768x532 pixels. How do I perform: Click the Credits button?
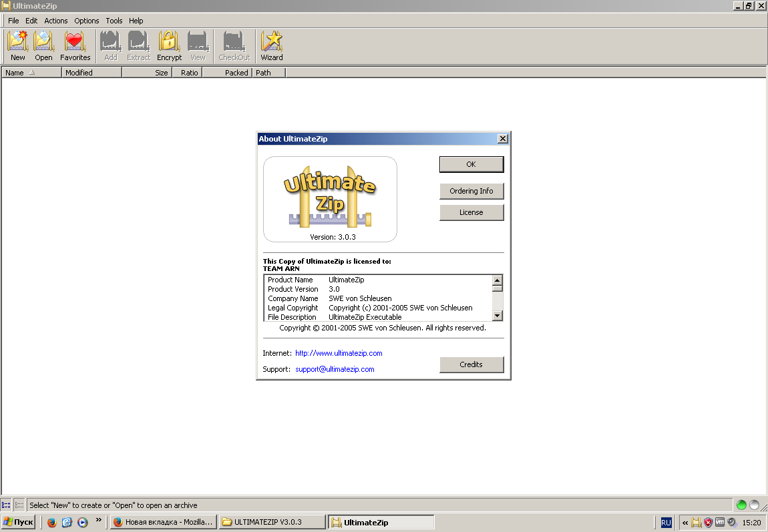[x=471, y=364]
